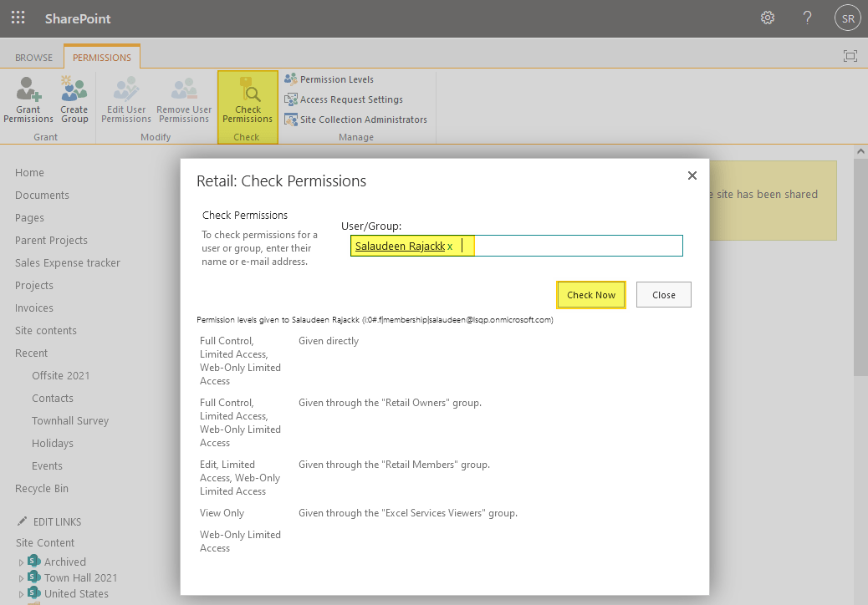Click the Check Now button

pyautogui.click(x=590, y=294)
